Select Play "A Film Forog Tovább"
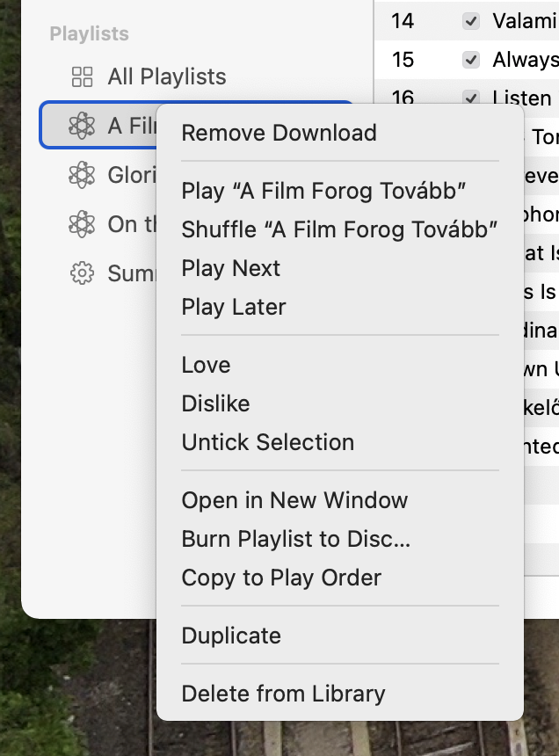 [323, 191]
